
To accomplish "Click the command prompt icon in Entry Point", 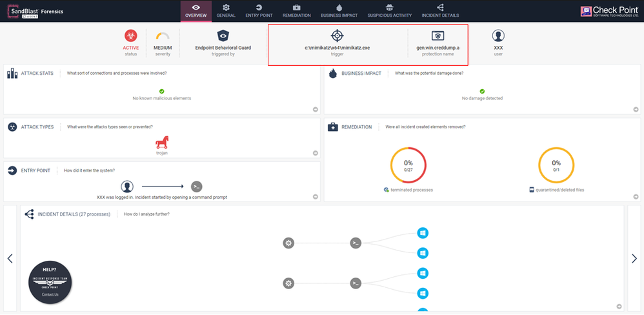I will pyautogui.click(x=197, y=187).
